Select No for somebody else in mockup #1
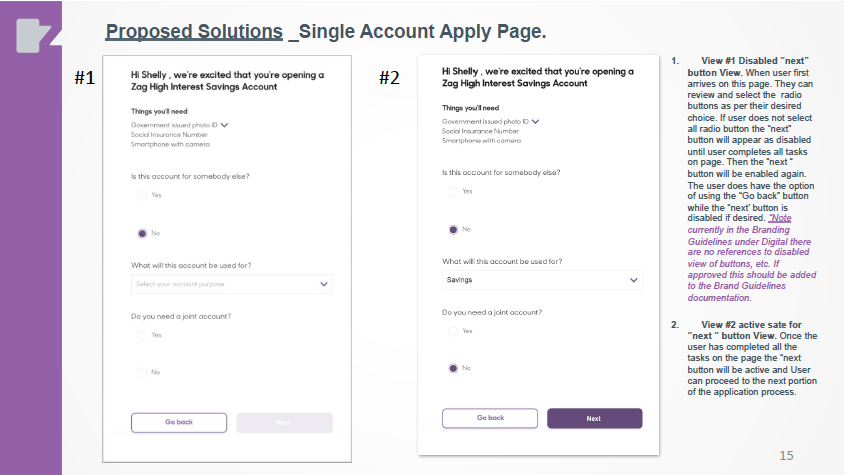This screenshot has width=848, height=475. pyautogui.click(x=142, y=233)
